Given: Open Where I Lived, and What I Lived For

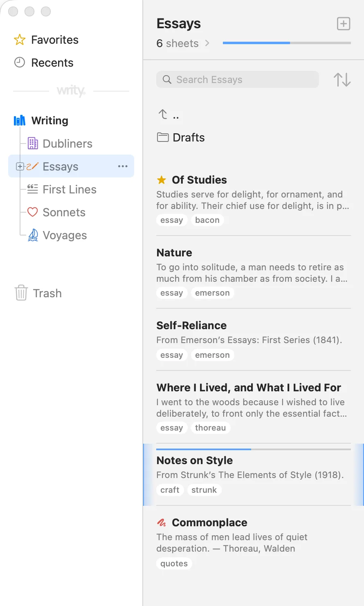Looking at the screenshot, I should click(249, 388).
